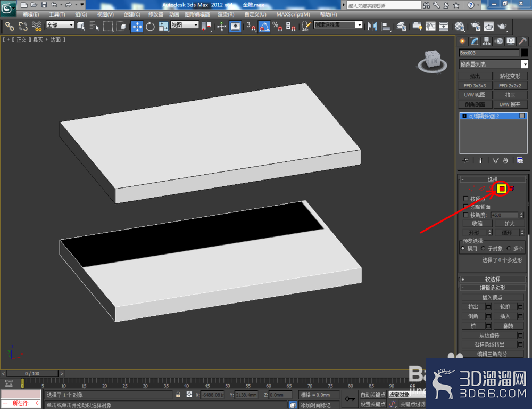Image resolution: width=532 pixels, height=409 pixels.
Task: Activate the Select and Rotate tool
Action: 150,26
